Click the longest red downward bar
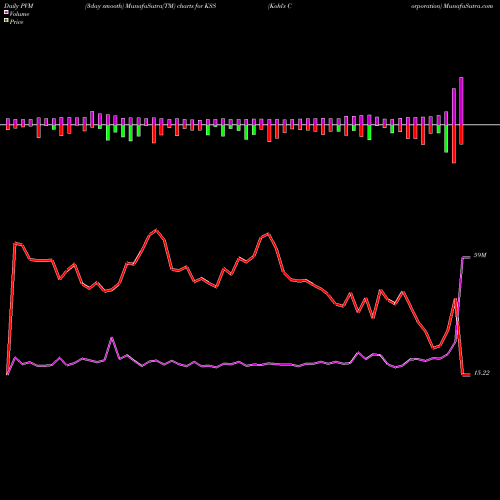Screen dimensions: 500x500 [454, 144]
